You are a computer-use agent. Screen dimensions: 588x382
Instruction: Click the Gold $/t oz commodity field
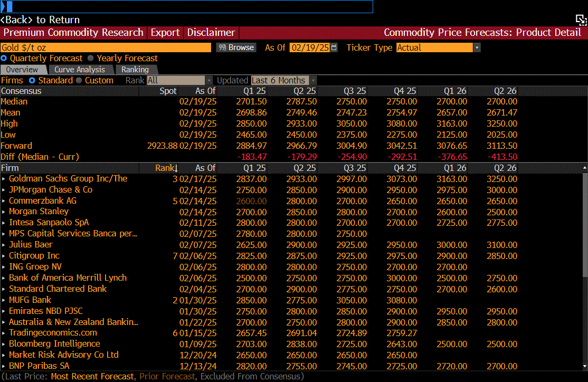coord(106,47)
